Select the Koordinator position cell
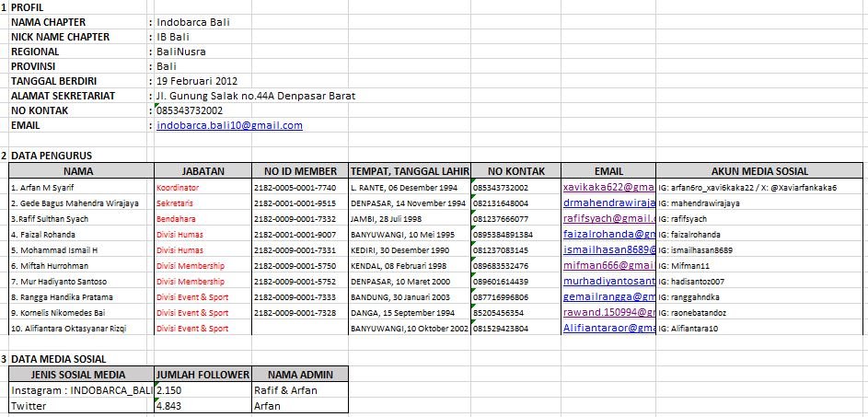The image size is (868, 417). (x=203, y=187)
